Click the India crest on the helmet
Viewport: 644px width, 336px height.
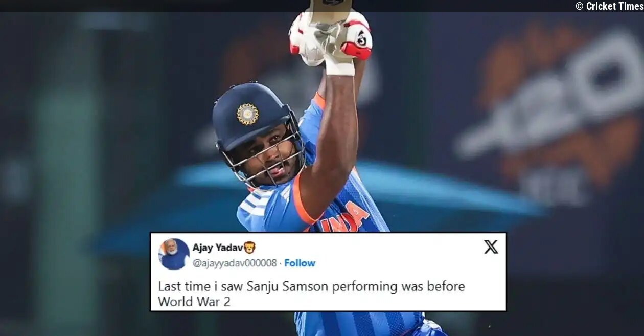pos(248,114)
